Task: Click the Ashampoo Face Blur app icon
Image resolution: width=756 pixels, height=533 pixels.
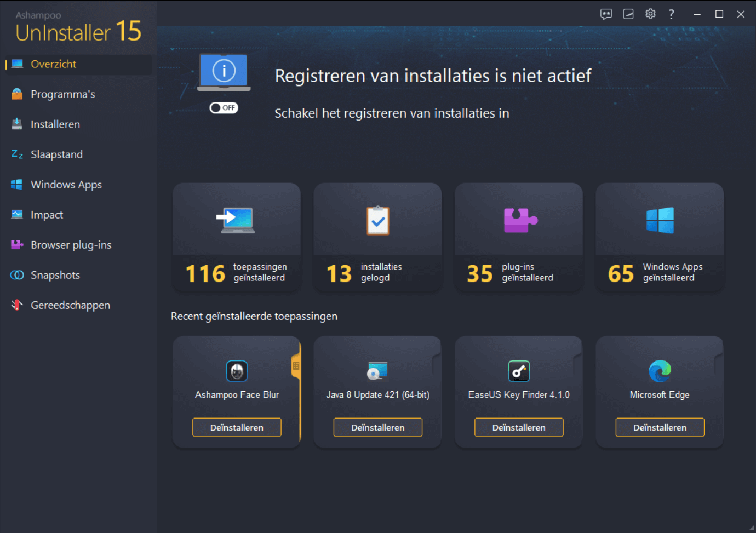Action: (x=237, y=371)
